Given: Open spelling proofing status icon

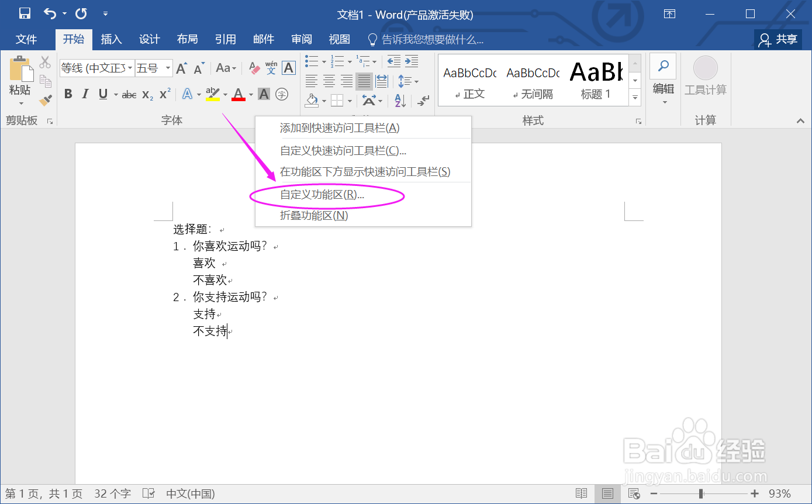Looking at the screenshot, I should point(149,493).
